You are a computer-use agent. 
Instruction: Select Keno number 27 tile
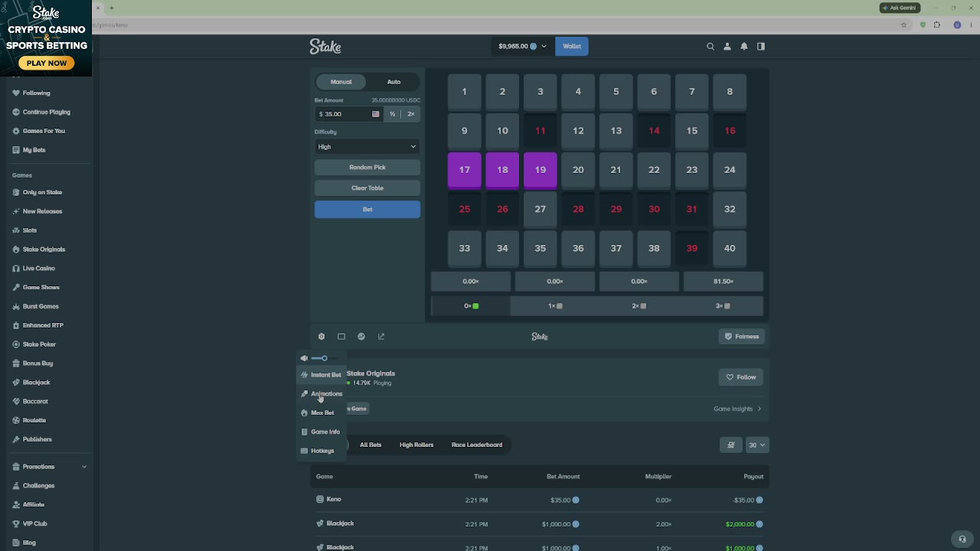coord(541,209)
